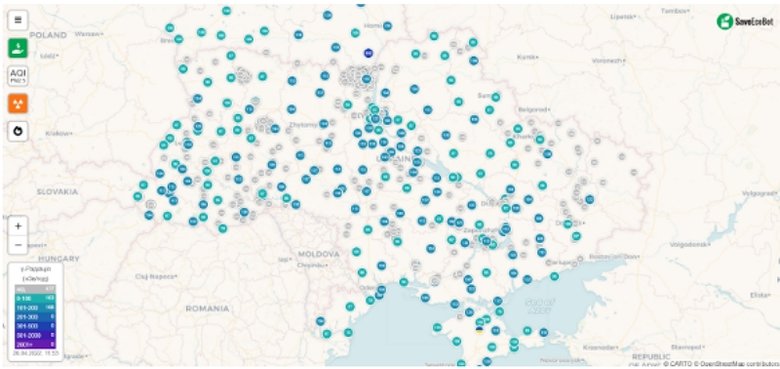Screen dimensions: 780x369
Task: Click the Warsaw city label
Action: point(88,34)
